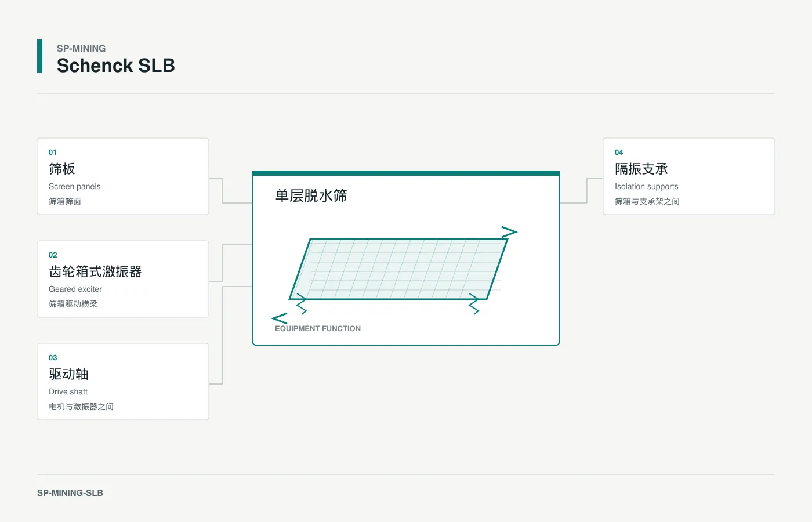
Task: Select the 筛板 Screen panels card
Action: [123, 176]
